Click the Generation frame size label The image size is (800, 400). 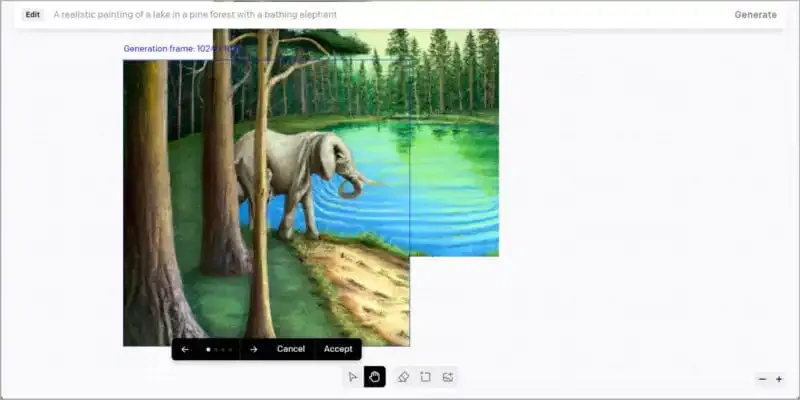(x=180, y=48)
